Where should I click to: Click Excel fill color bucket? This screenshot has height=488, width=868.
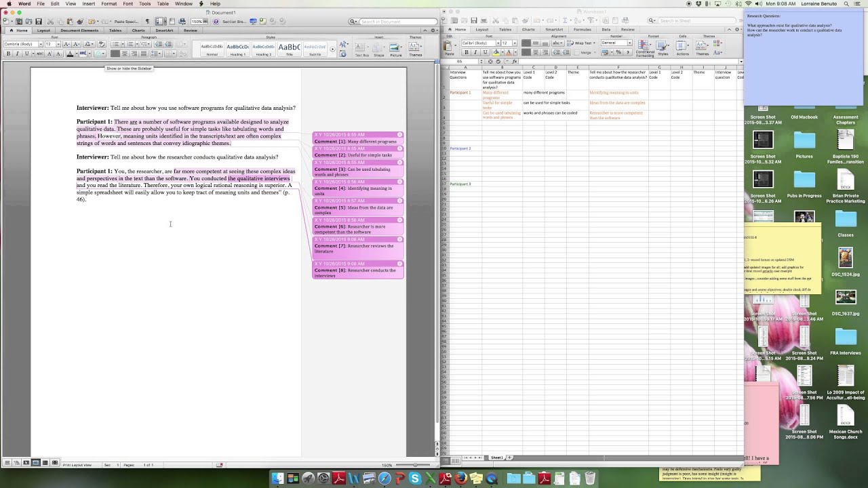[x=496, y=52]
